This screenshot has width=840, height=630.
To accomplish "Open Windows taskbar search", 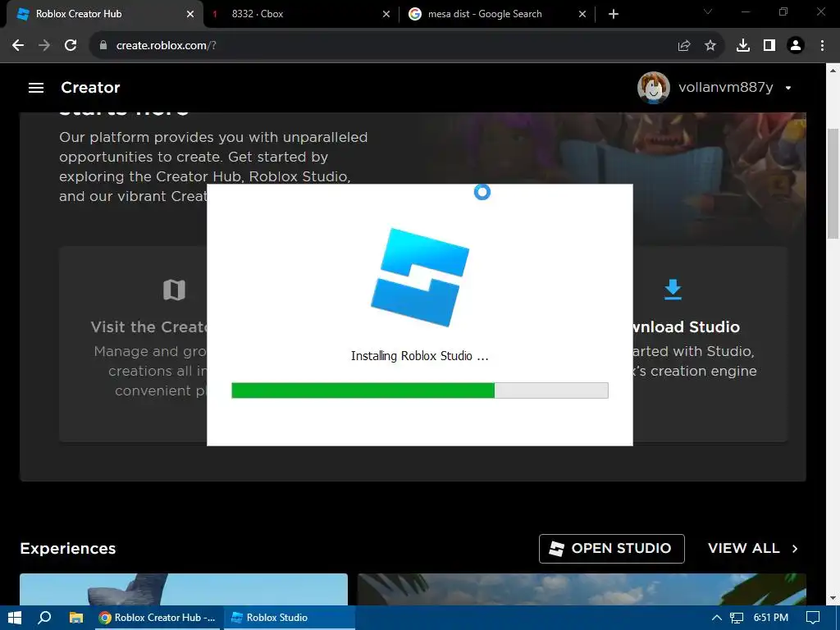I will click(x=44, y=618).
